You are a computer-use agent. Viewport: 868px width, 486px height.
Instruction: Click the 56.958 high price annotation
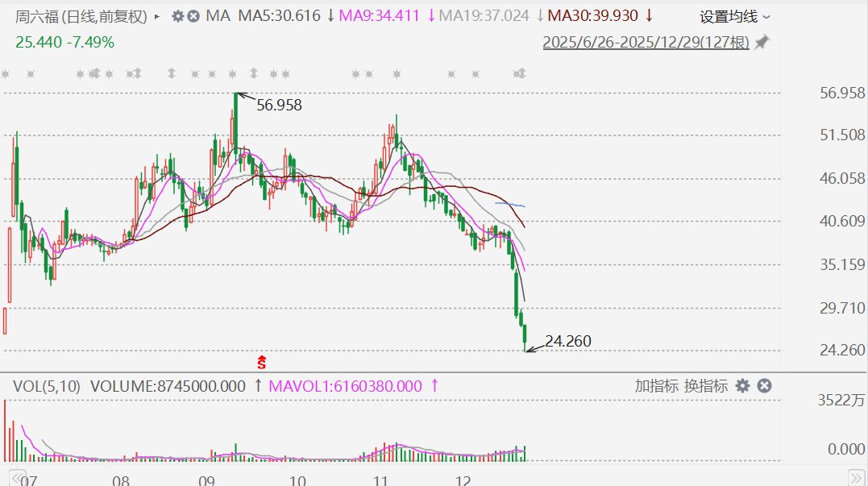[279, 104]
